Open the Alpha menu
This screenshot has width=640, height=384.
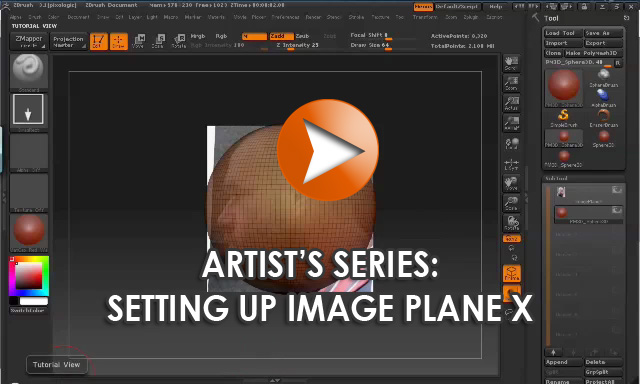(16, 17)
